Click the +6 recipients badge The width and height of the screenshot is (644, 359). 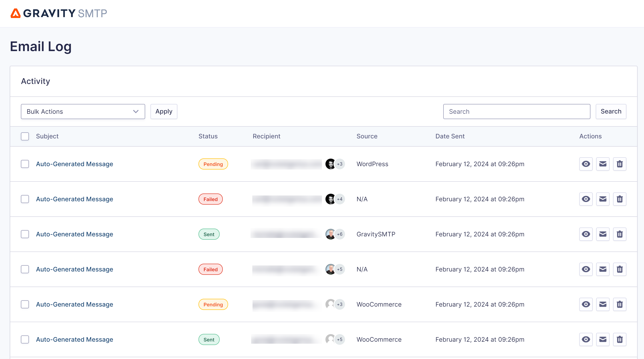tap(340, 234)
